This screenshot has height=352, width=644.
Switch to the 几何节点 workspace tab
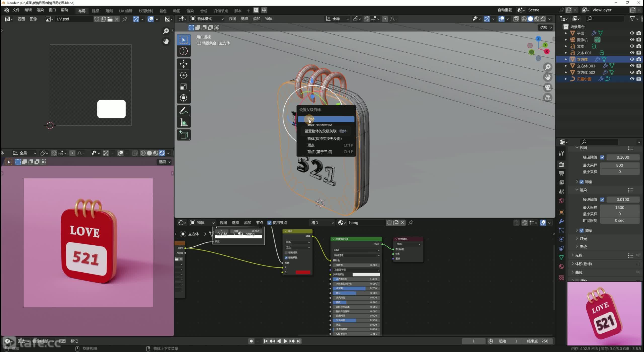point(221,11)
